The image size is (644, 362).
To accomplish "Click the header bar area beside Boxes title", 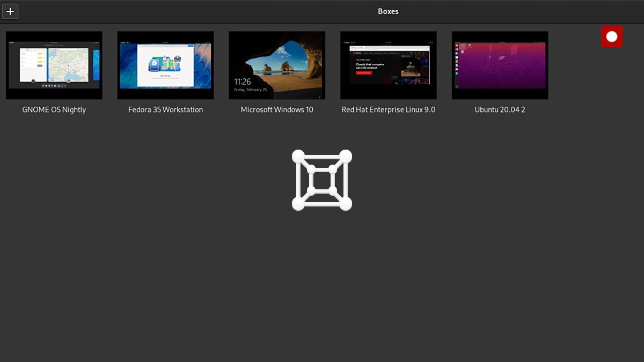I will coord(483,11).
